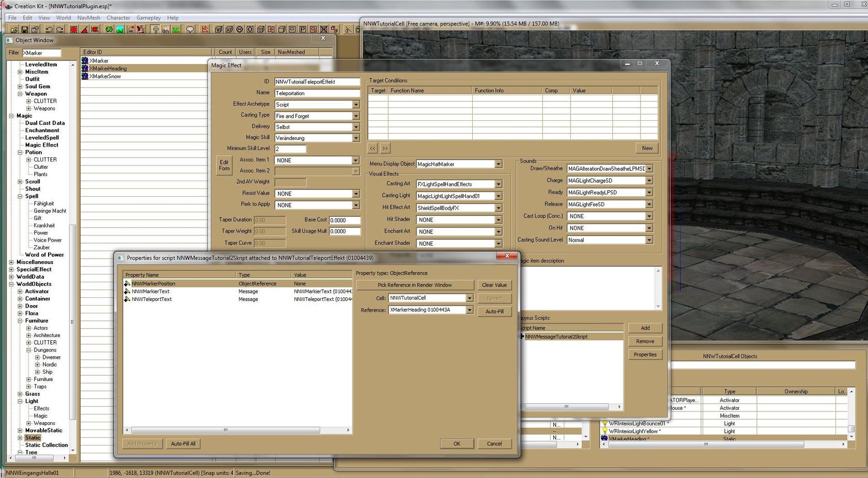
Task: Click the redo arrow toolbar icon
Action: pyautogui.click(x=59, y=29)
